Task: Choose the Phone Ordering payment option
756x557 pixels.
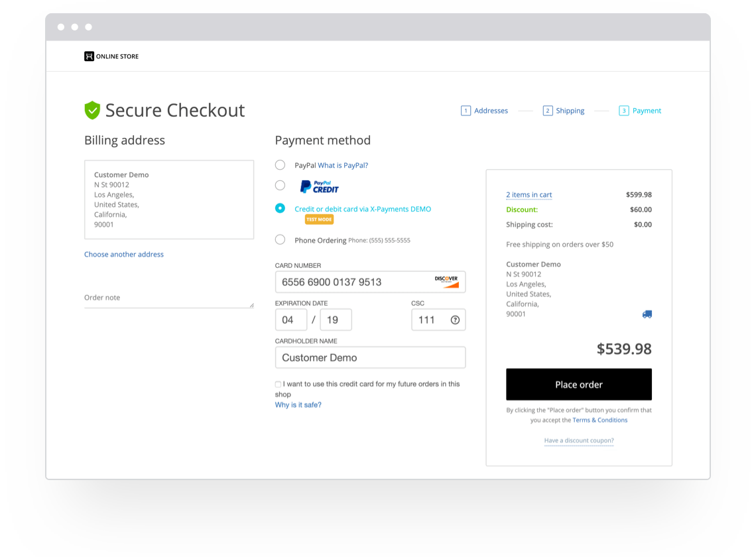Action: click(280, 239)
